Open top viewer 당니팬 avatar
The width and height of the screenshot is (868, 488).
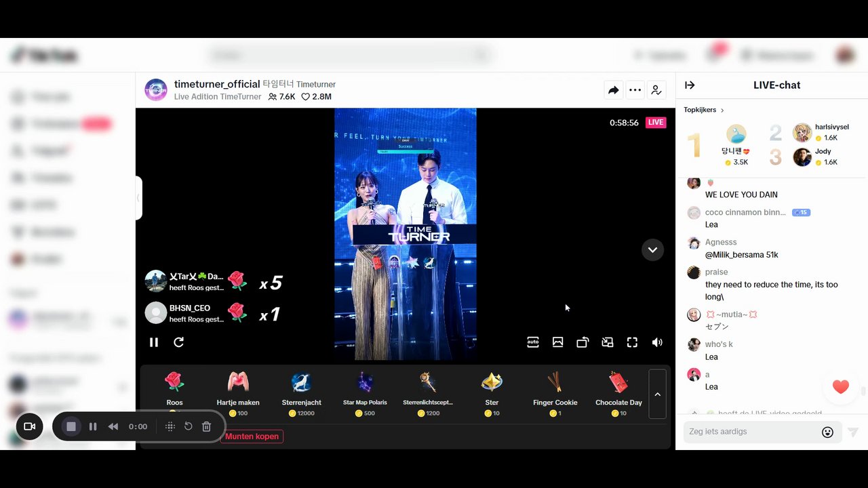[x=736, y=134]
